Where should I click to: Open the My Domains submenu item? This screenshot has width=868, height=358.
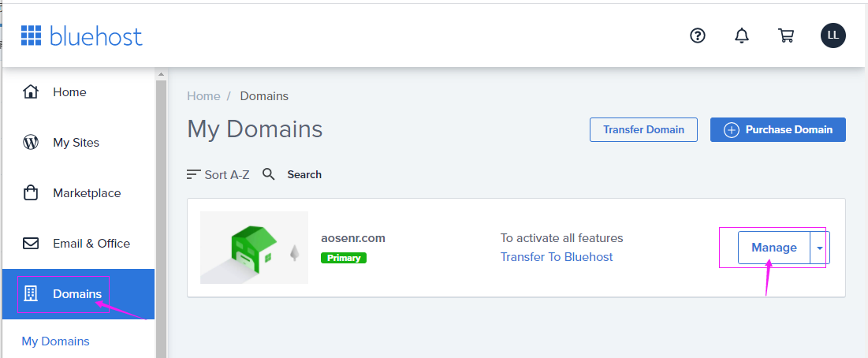point(55,341)
